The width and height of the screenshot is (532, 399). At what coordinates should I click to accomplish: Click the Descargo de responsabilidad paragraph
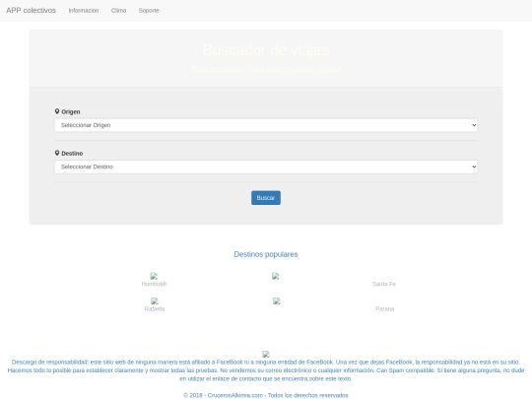266,370
